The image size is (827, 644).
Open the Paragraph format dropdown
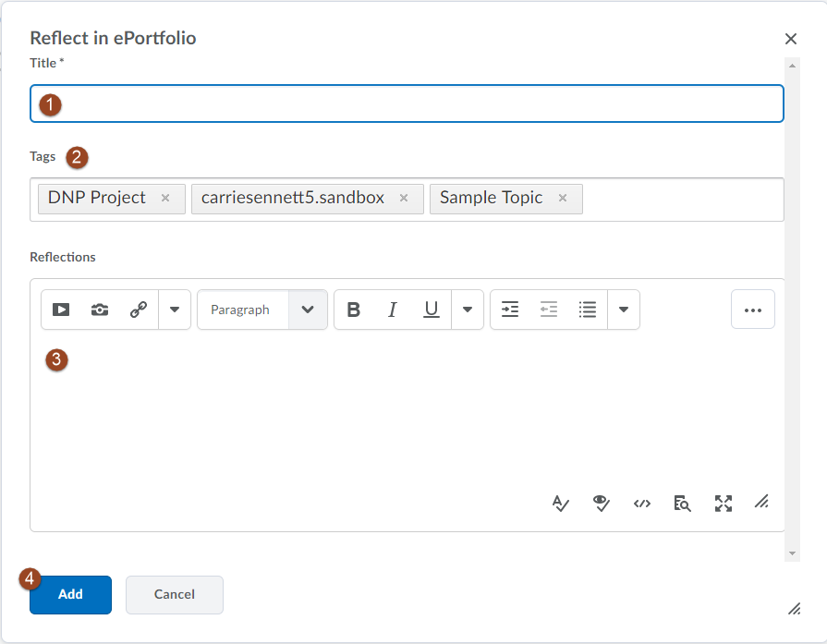[262, 310]
